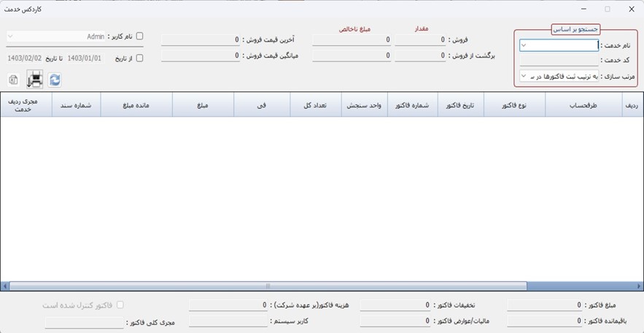Check the فاکتور کنترل شده است box
644x333 pixels.
(121, 305)
